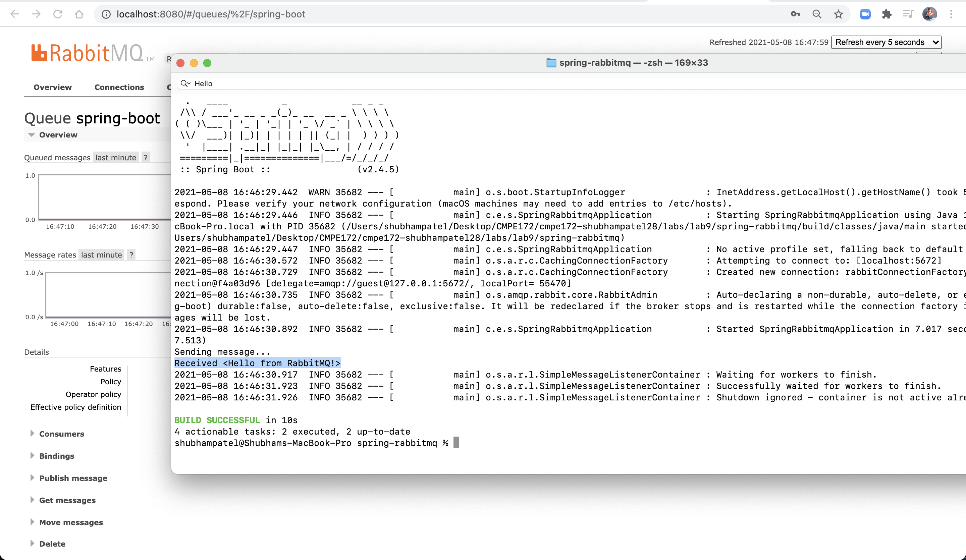This screenshot has height=560, width=966.
Task: Maximize terminal with green button
Action: tap(207, 63)
